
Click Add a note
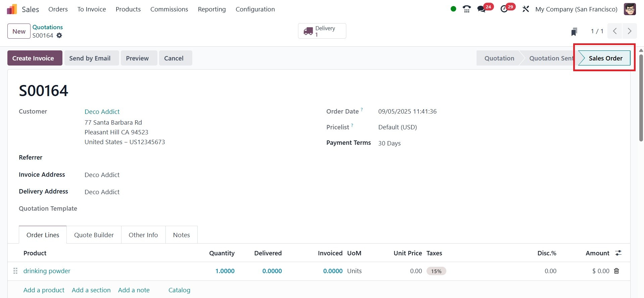[134, 290]
